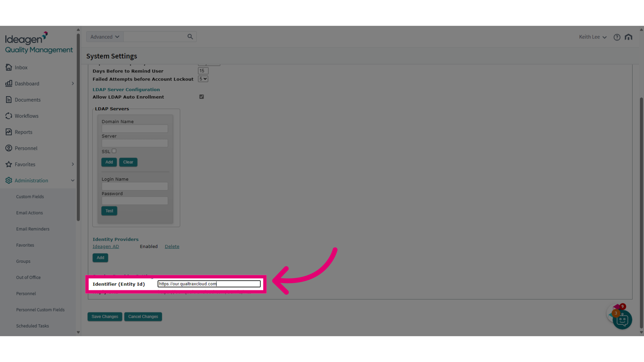The width and height of the screenshot is (644, 362).
Task: Click the Domain Name input field
Action: (x=135, y=129)
